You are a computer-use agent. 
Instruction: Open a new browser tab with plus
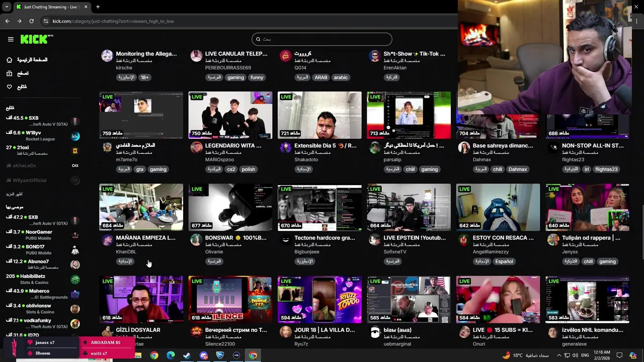point(98,7)
